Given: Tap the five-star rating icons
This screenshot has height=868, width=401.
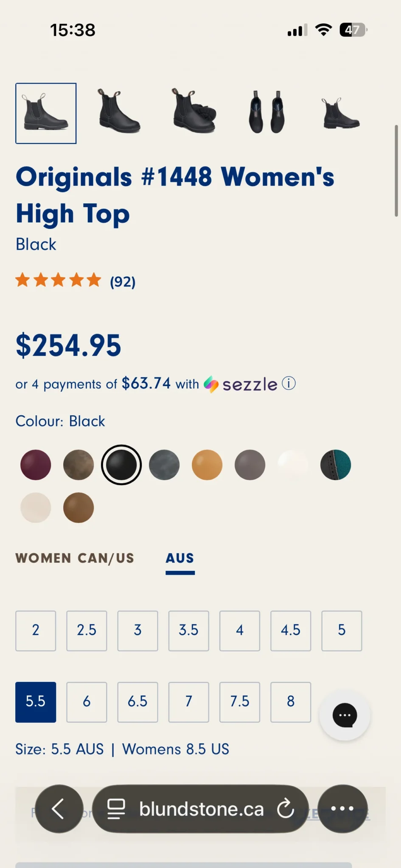Looking at the screenshot, I should (x=59, y=280).
